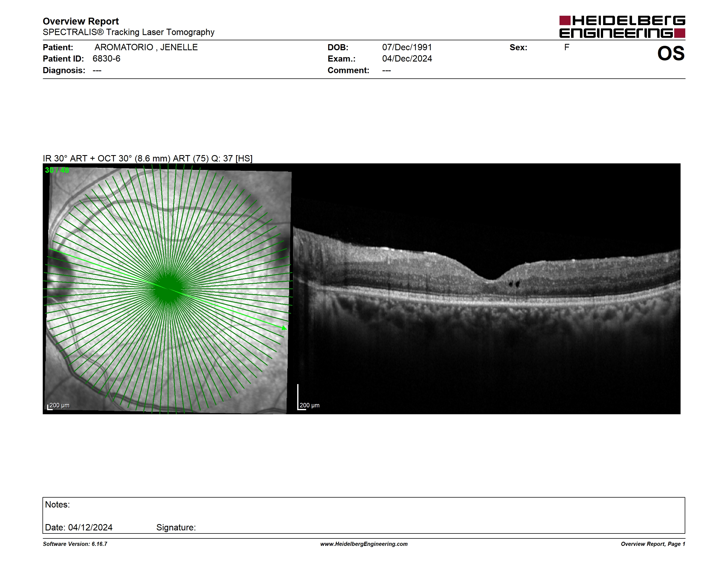Click the scan parameters line "IR 30° ART + OCT 30°"
The height and width of the screenshot is (563, 728).
[x=147, y=158]
